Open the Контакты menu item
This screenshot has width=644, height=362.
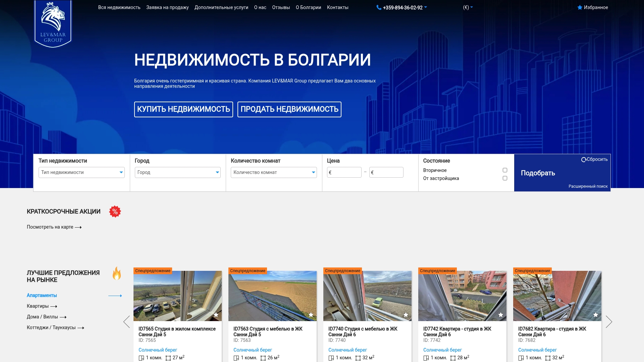pyautogui.click(x=337, y=7)
